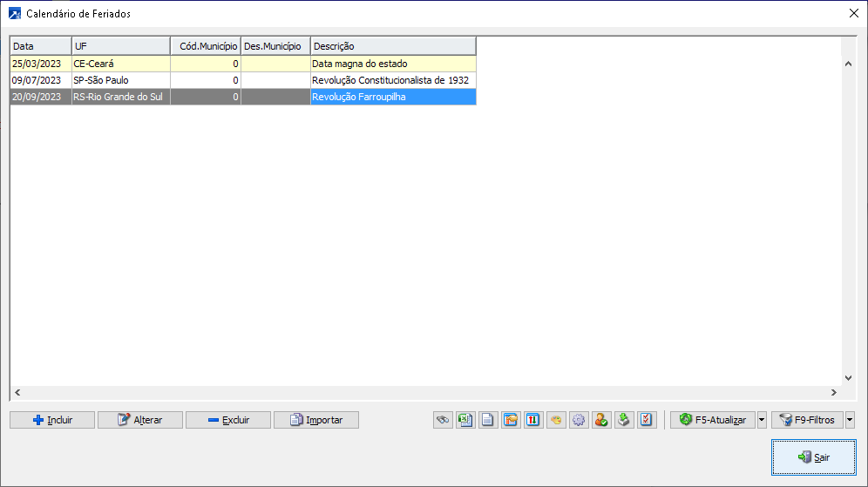This screenshot has width=868, height=487.
Task: Select the 'Revolução Farroupilha' description cell
Action: click(x=394, y=97)
